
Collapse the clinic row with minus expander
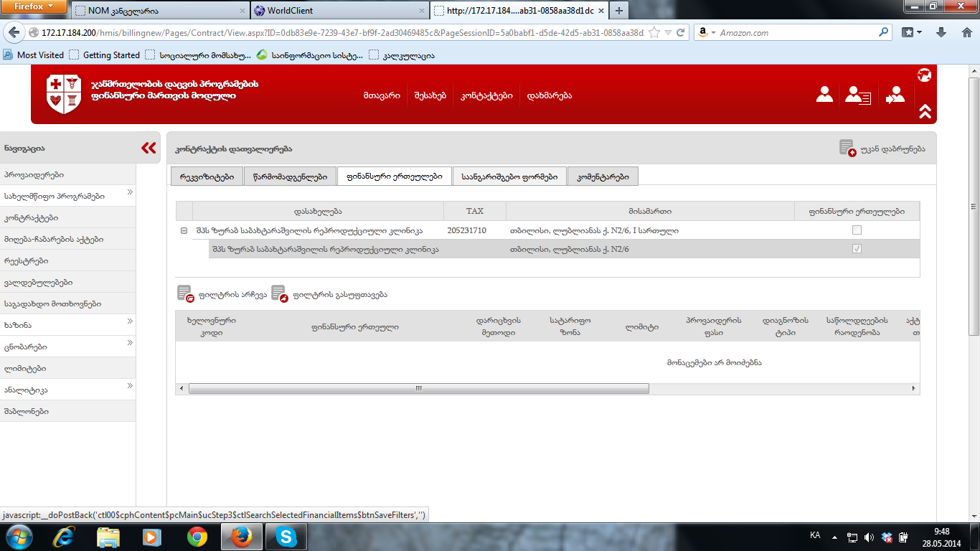(x=184, y=231)
